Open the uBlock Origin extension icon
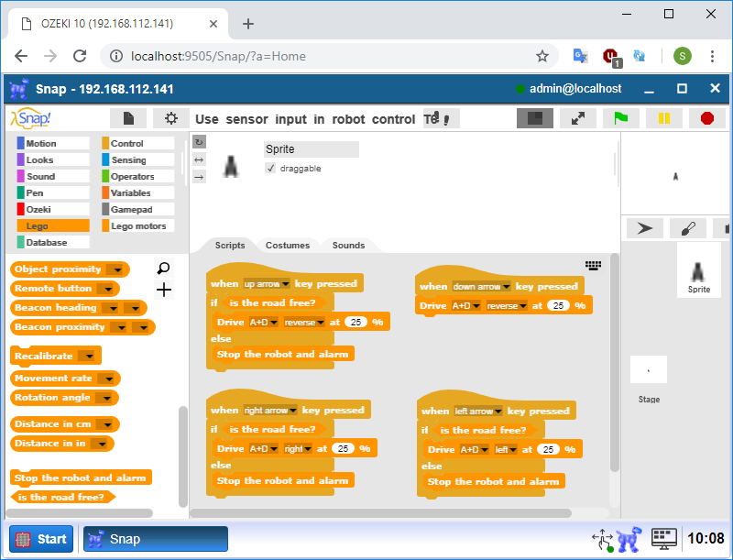 pos(610,57)
